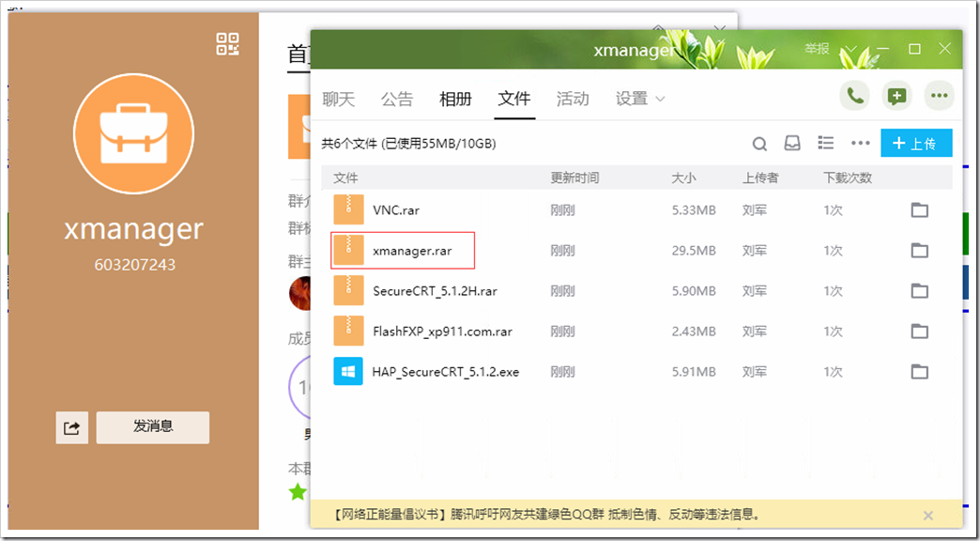
Task: Open folder location for VNC.rar
Action: 919,210
